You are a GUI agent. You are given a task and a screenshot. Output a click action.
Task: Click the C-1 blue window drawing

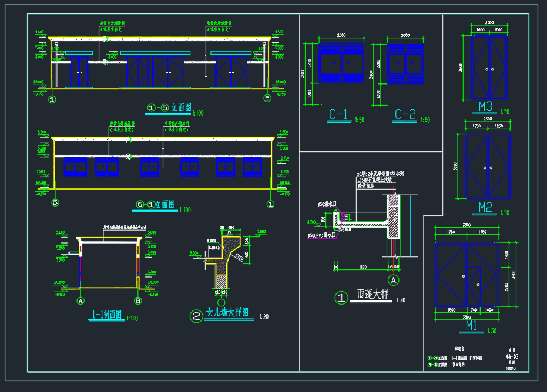[x=341, y=62]
